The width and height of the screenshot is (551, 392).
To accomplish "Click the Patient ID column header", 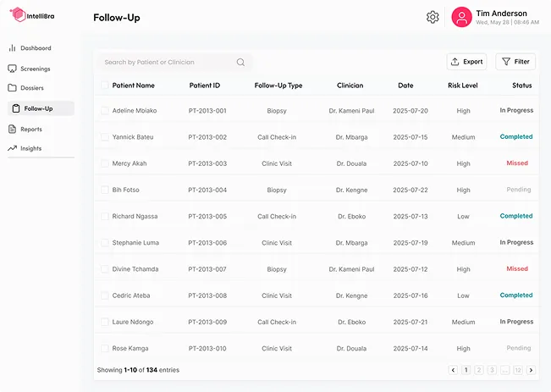I will (205, 85).
